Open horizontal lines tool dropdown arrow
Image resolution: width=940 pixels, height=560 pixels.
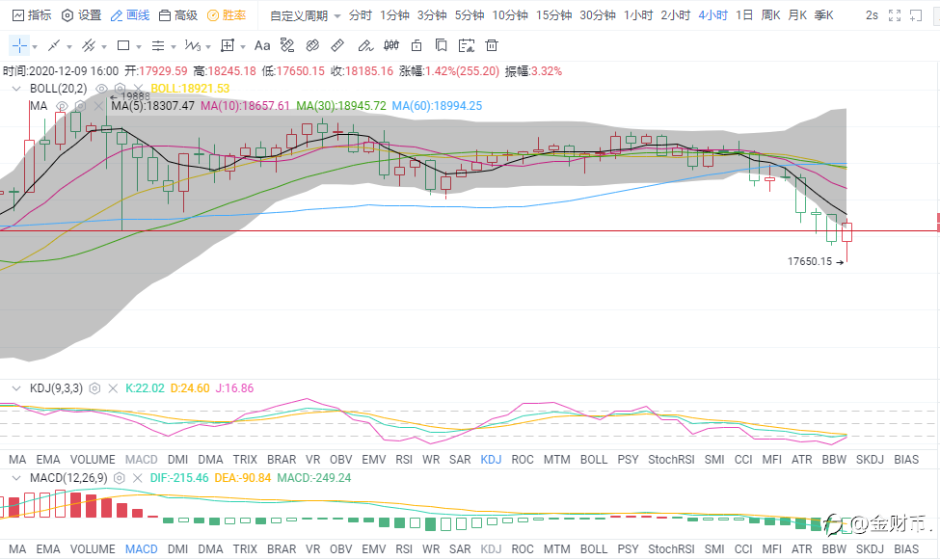tap(174, 47)
